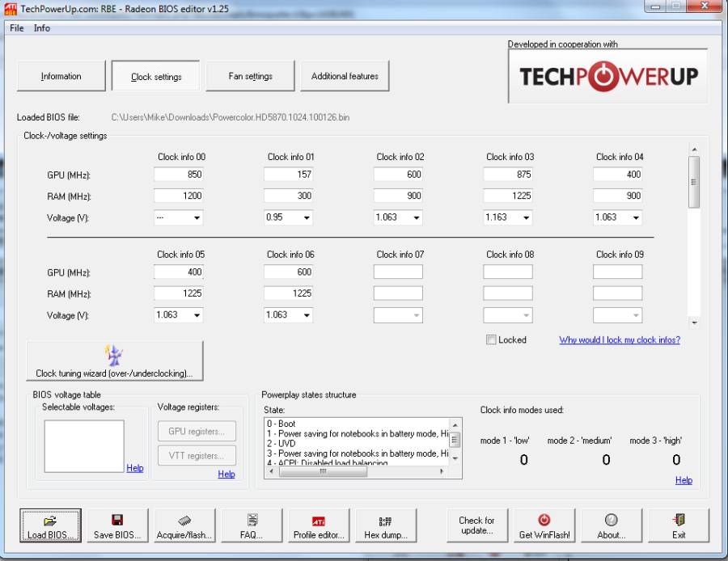Click the Exit door icon
The image size is (728, 561).
click(x=679, y=520)
